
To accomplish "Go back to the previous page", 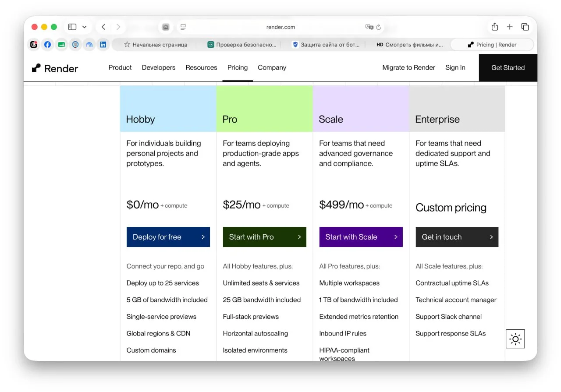I will point(103,27).
